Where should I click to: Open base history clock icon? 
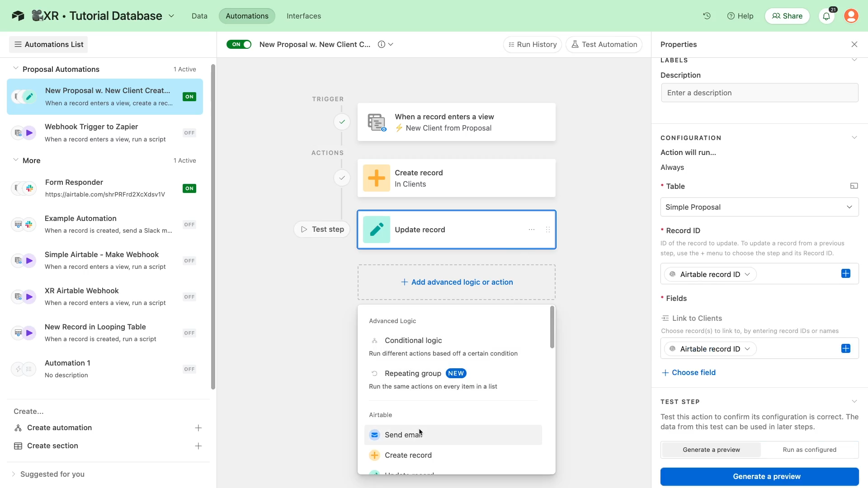(707, 16)
